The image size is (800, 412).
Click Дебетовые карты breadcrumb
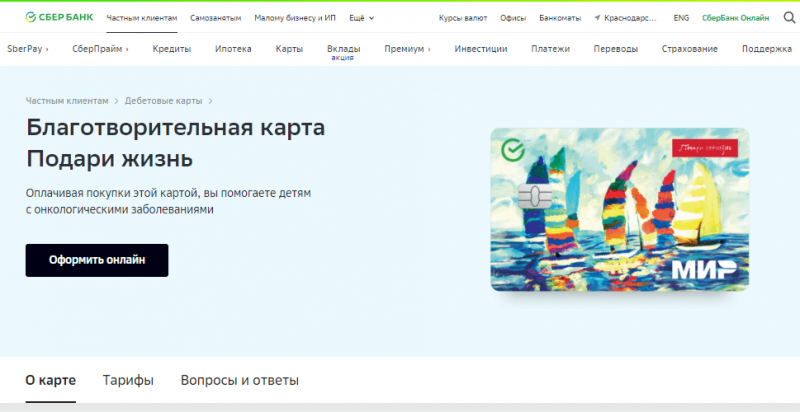pyautogui.click(x=163, y=101)
